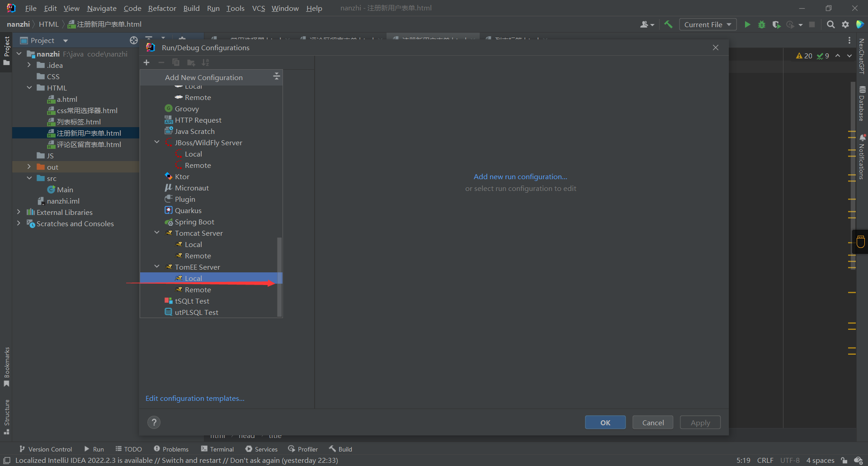Screen dimensions: 868x466
Task: Select HTTP Request configuration type
Action: (193, 120)
